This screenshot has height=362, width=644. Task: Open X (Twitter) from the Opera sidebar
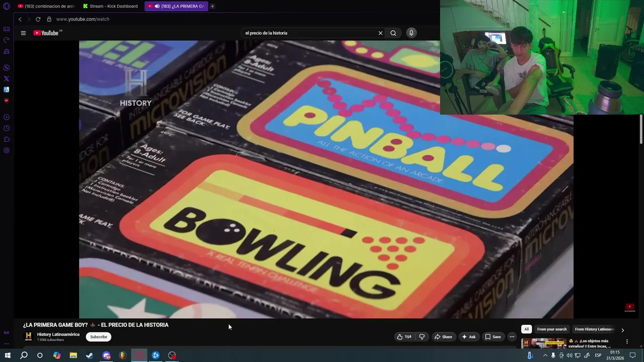click(7, 78)
